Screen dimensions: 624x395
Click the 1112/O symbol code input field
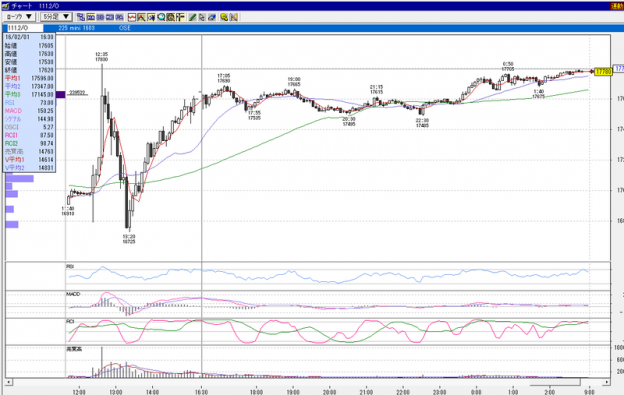(23, 28)
